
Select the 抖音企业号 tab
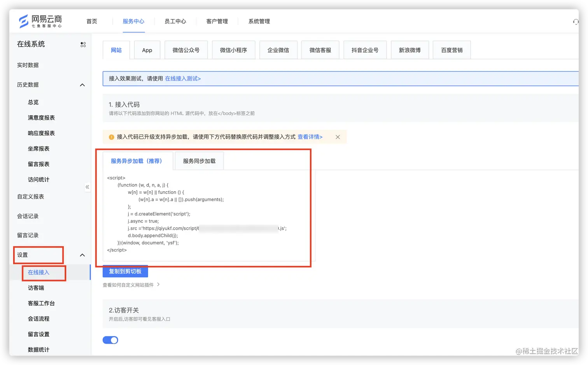click(365, 50)
